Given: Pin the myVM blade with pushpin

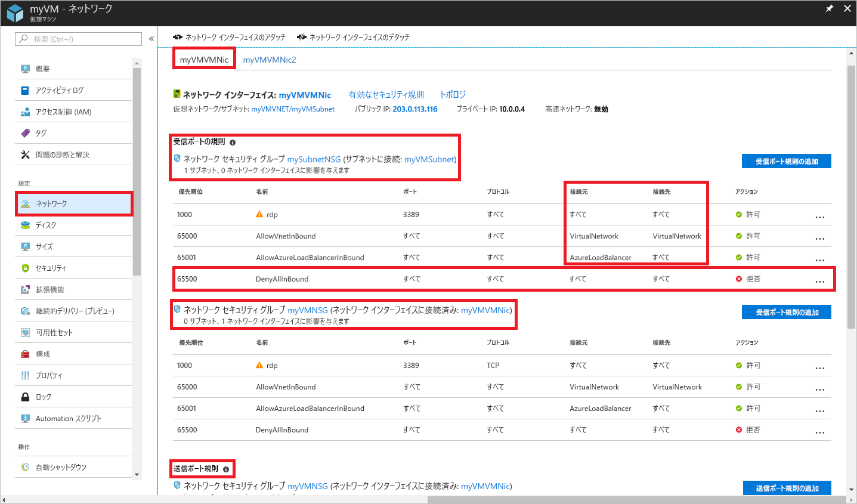Looking at the screenshot, I should point(829,8).
